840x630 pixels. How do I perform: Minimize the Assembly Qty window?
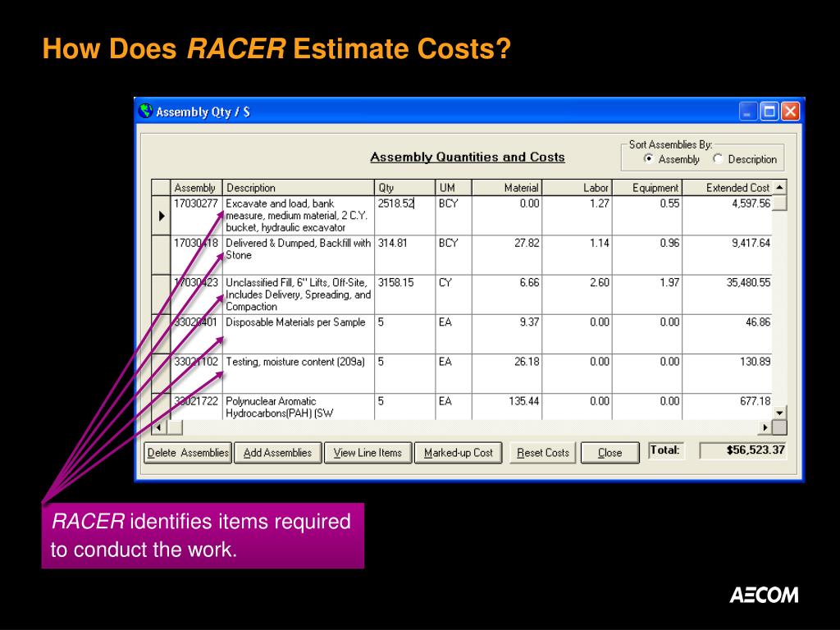point(748,112)
